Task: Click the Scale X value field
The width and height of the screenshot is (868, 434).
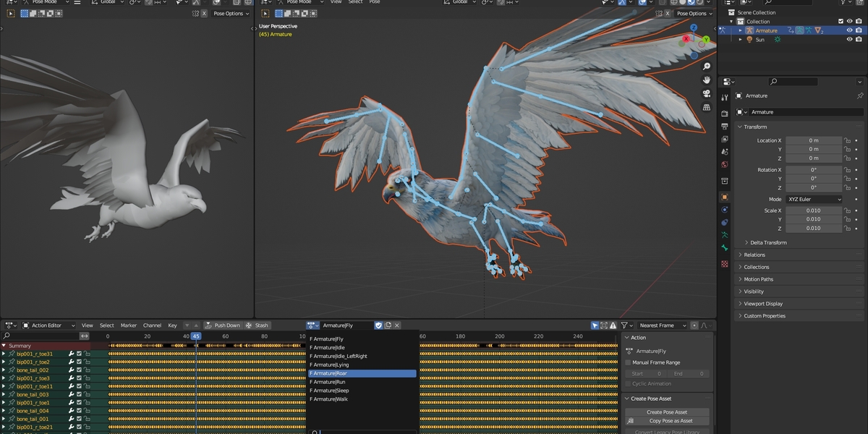Action: pyautogui.click(x=814, y=210)
